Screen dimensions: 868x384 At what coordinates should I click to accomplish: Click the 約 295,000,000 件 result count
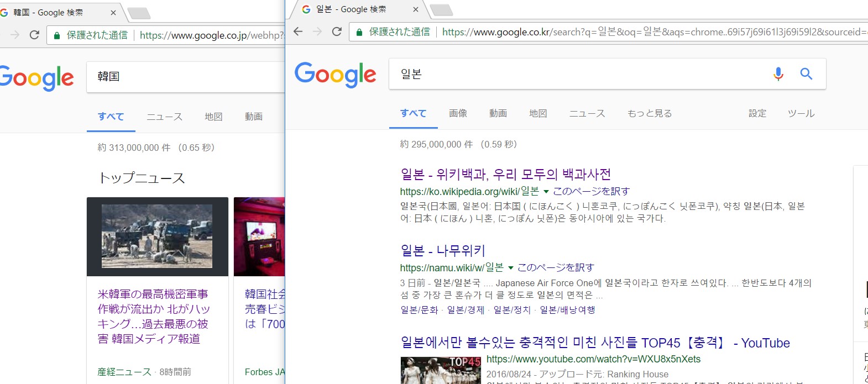click(437, 144)
